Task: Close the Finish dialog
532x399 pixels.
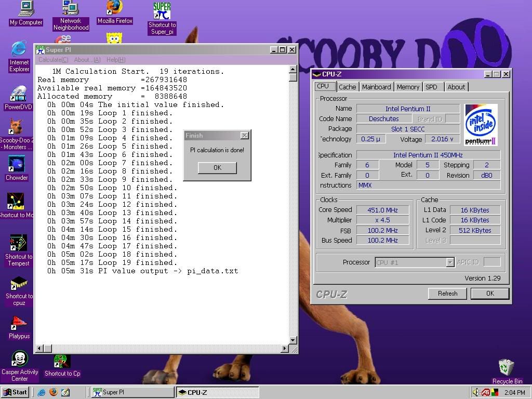Action: [x=244, y=136]
